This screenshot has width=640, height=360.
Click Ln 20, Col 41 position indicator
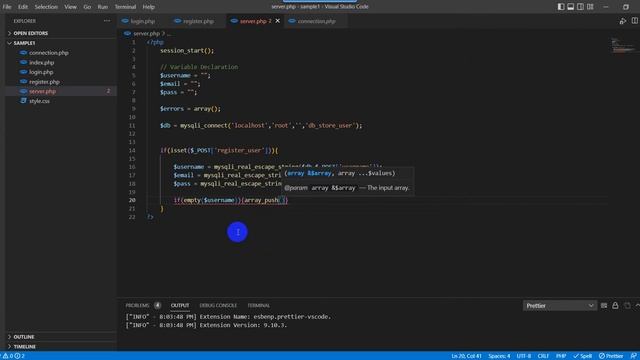point(467,356)
